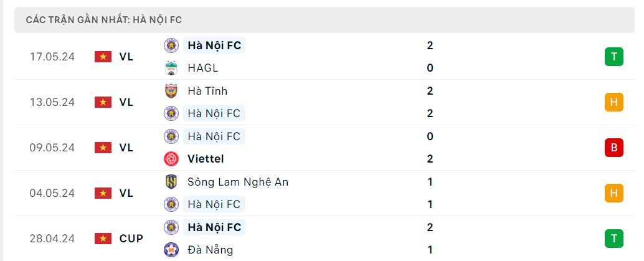Click the Đà Nẵng club crest icon
The image size is (644, 261).
(171, 250)
